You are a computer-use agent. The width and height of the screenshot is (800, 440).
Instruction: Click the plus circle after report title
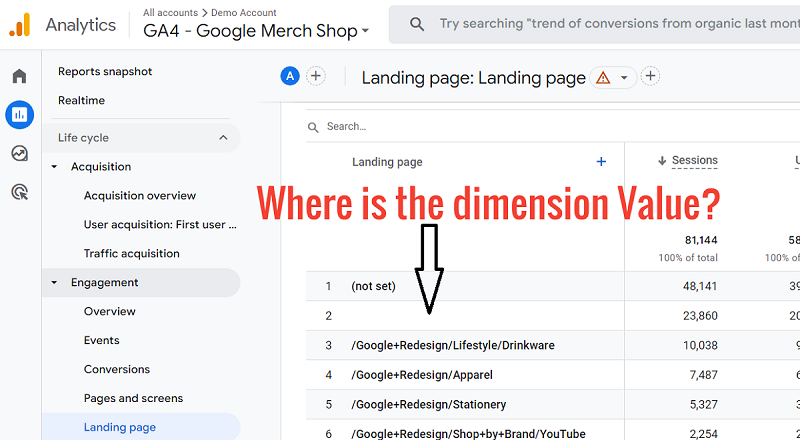tap(650, 77)
